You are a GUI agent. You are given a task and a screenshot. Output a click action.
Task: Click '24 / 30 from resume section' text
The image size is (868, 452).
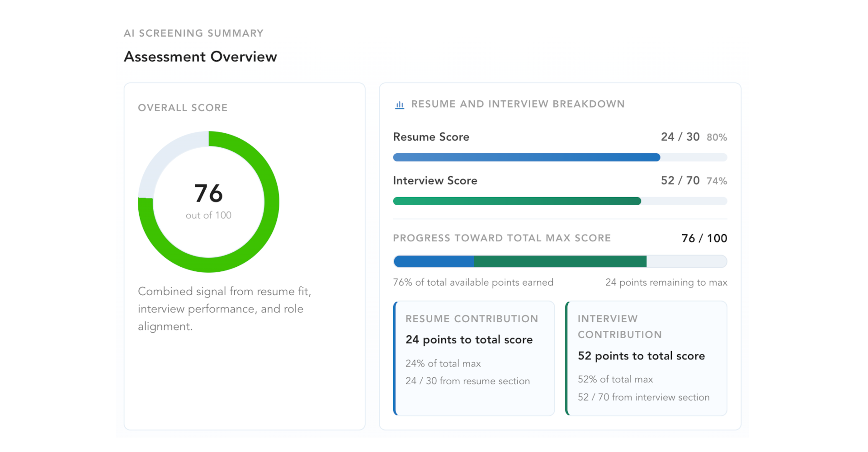(468, 381)
